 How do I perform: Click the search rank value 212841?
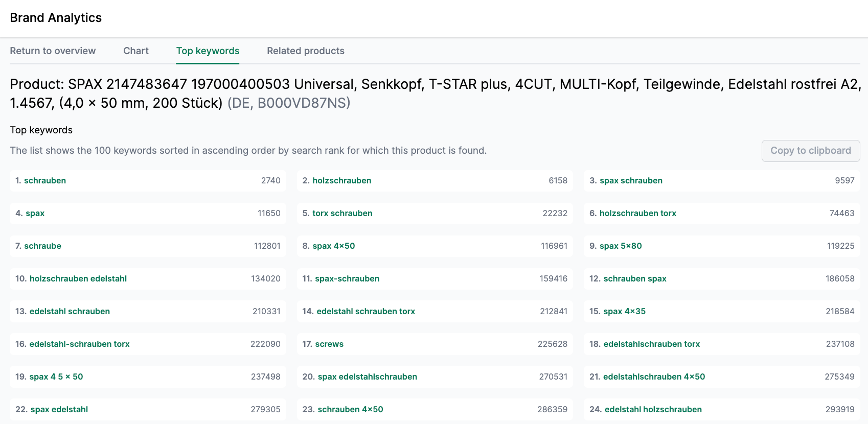pyautogui.click(x=554, y=311)
